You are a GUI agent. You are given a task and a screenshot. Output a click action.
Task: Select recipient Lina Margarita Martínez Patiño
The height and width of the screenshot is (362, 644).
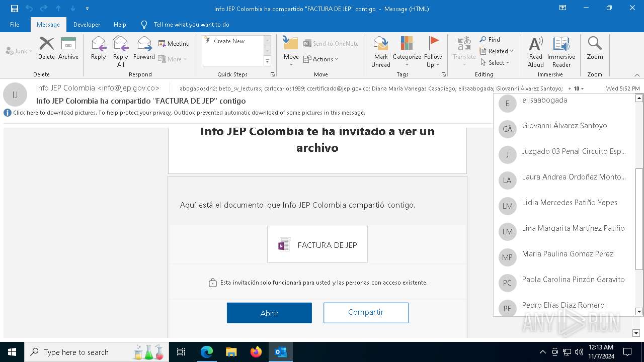click(564, 231)
